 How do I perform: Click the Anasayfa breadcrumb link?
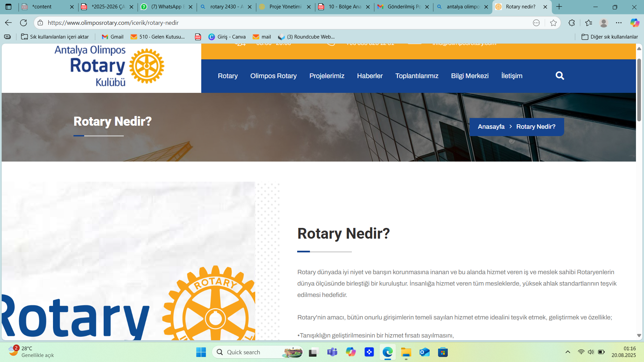pos(491,127)
